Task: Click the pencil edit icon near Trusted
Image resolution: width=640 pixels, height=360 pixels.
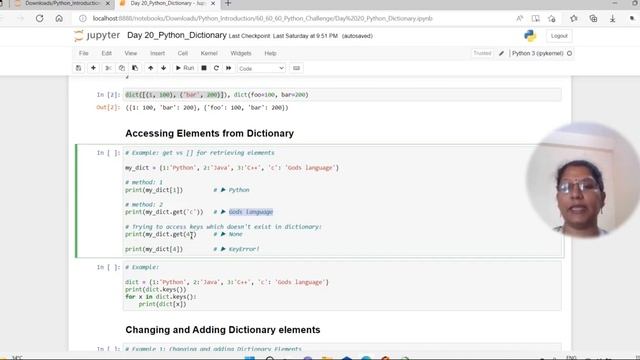Action: 501,53
